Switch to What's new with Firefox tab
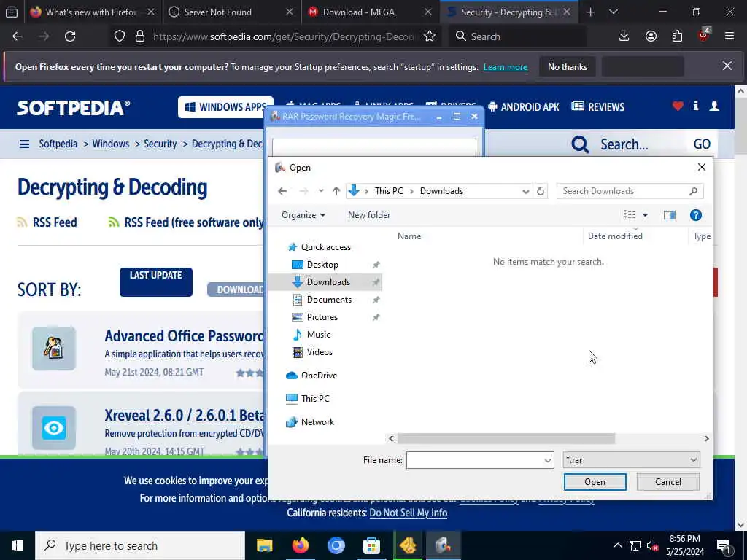 click(93, 12)
